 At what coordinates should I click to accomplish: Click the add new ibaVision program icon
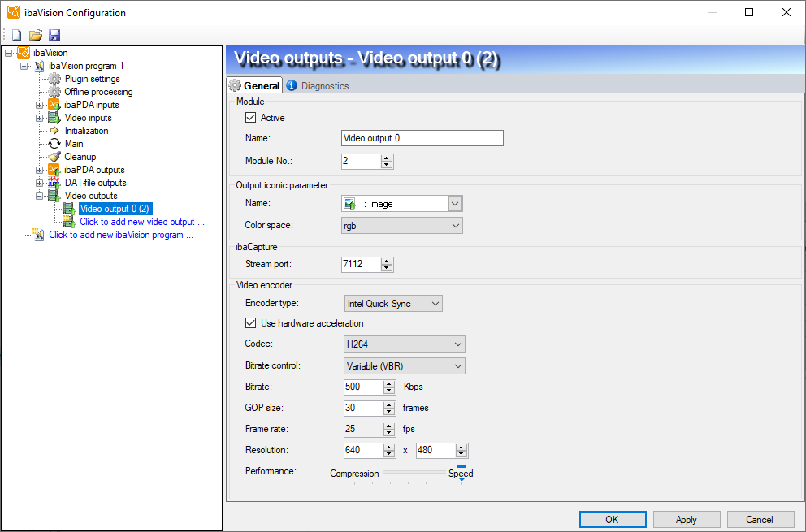pyautogui.click(x=39, y=235)
